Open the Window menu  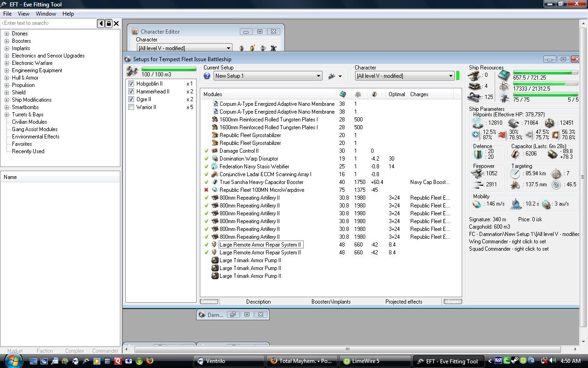(46, 14)
